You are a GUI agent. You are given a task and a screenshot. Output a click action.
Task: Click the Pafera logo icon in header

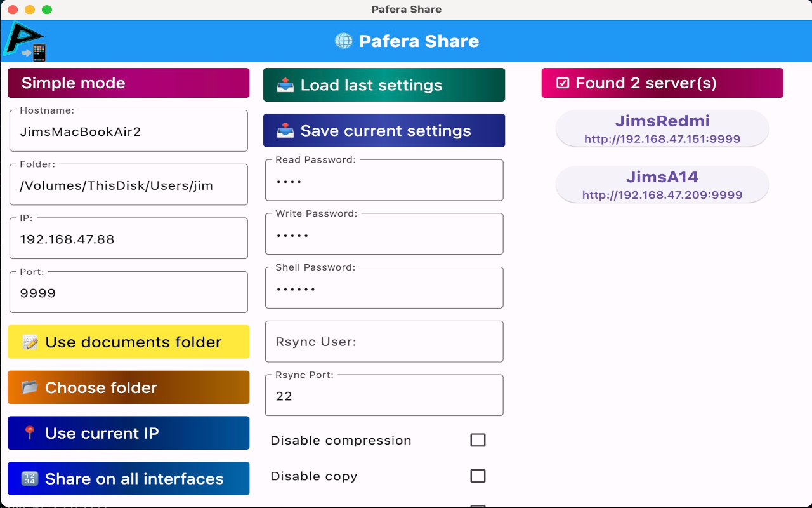pyautogui.click(x=25, y=41)
